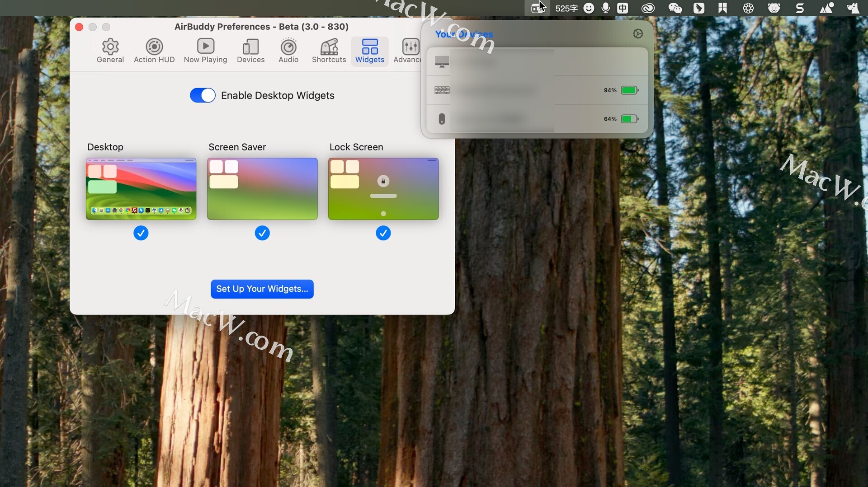
Task: Select the keyboard device row icon
Action: pos(442,90)
